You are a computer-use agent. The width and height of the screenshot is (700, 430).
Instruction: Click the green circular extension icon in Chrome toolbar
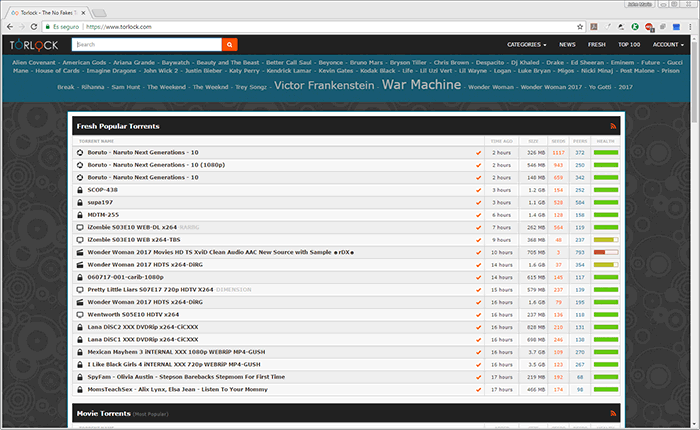tap(635, 27)
